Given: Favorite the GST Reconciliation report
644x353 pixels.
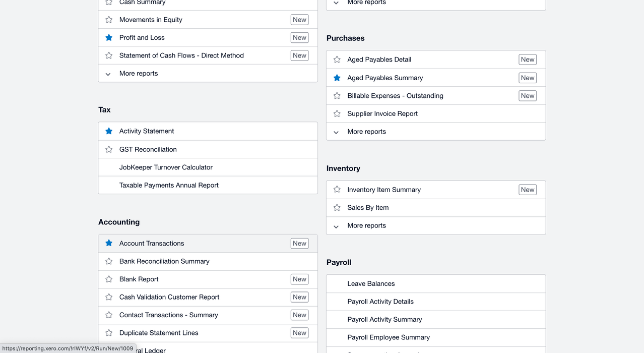Looking at the screenshot, I should 109,149.
